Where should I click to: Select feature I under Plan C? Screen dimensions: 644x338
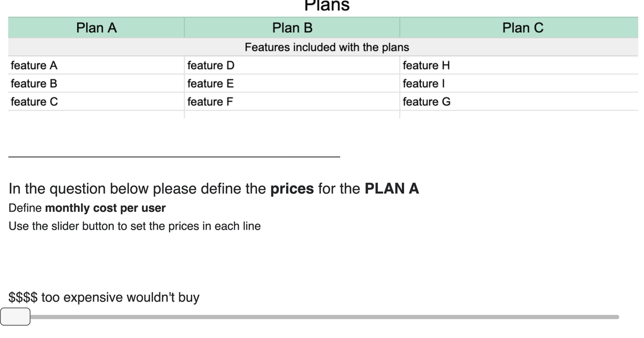pyautogui.click(x=424, y=83)
